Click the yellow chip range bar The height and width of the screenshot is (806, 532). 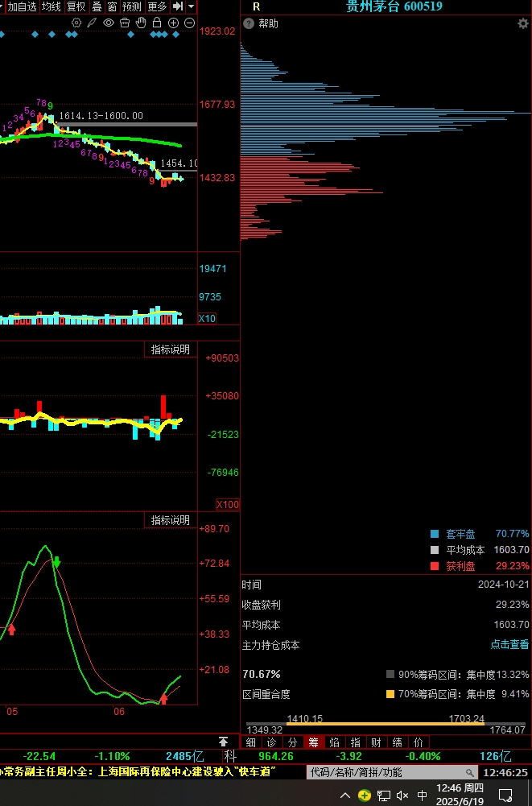[x=385, y=724]
